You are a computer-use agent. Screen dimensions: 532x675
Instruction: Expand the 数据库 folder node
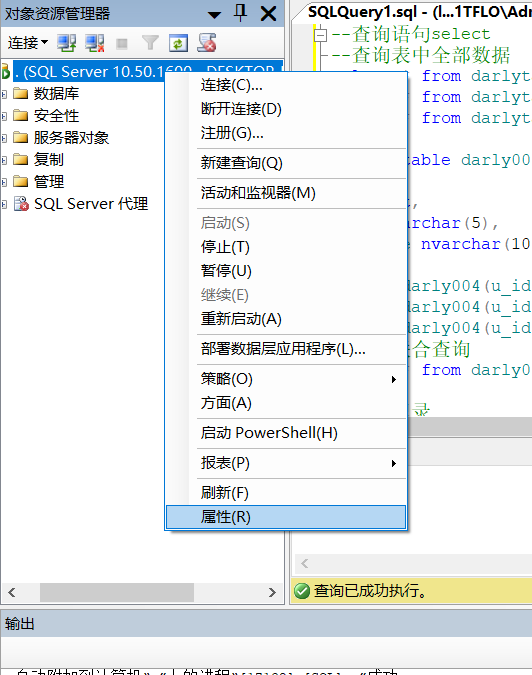(4, 94)
